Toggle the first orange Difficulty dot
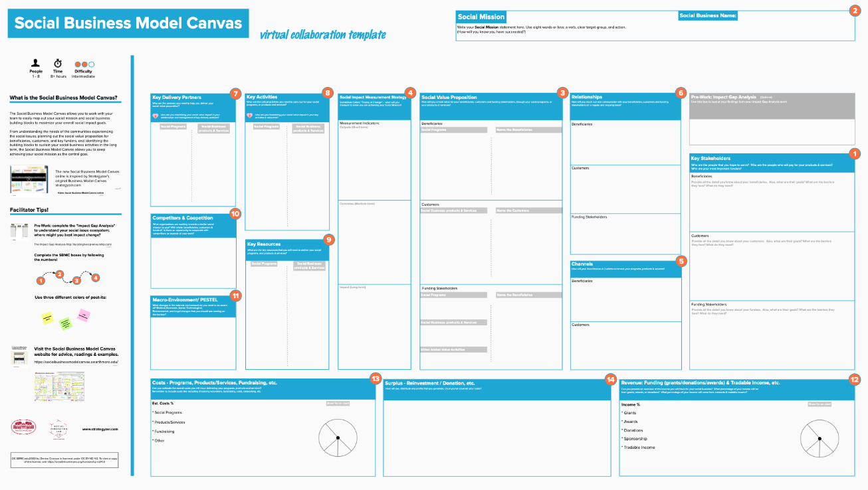The image size is (868, 490). [78, 64]
